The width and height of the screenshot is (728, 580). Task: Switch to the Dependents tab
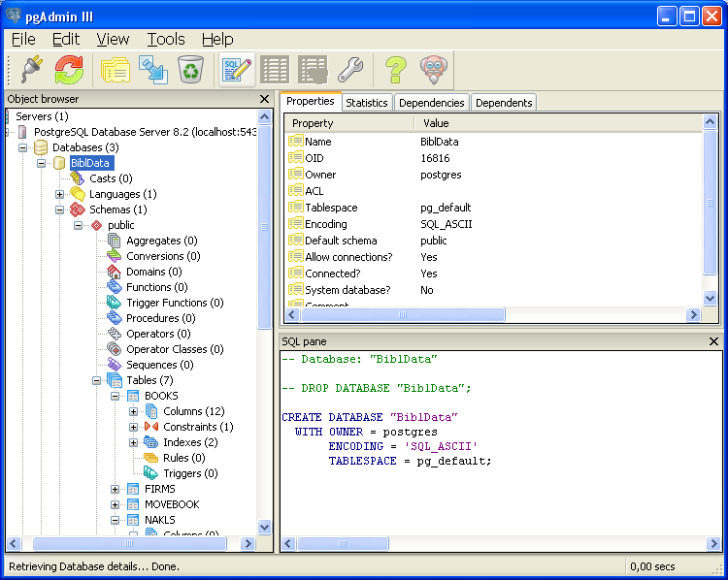click(504, 103)
